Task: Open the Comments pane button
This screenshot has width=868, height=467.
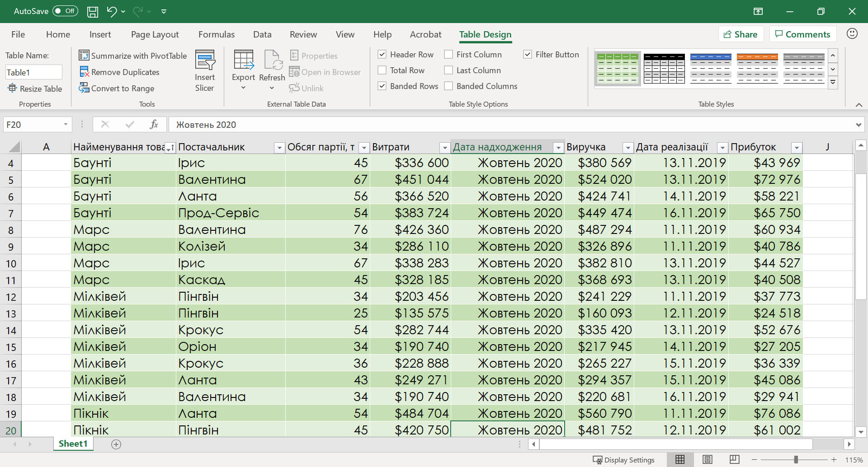Action: click(802, 34)
